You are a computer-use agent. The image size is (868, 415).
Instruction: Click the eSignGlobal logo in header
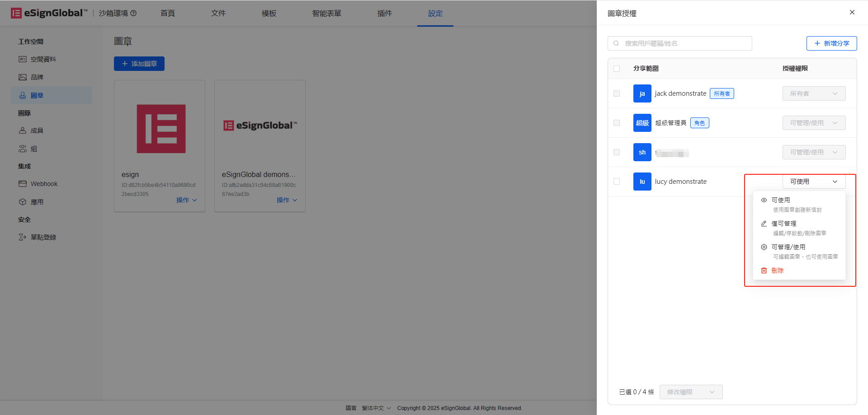[x=49, y=13]
